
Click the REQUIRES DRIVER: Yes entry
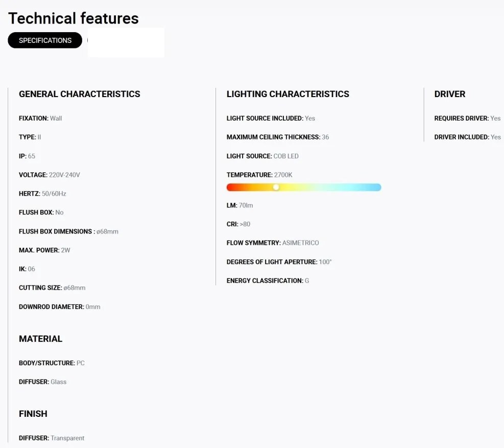click(467, 119)
